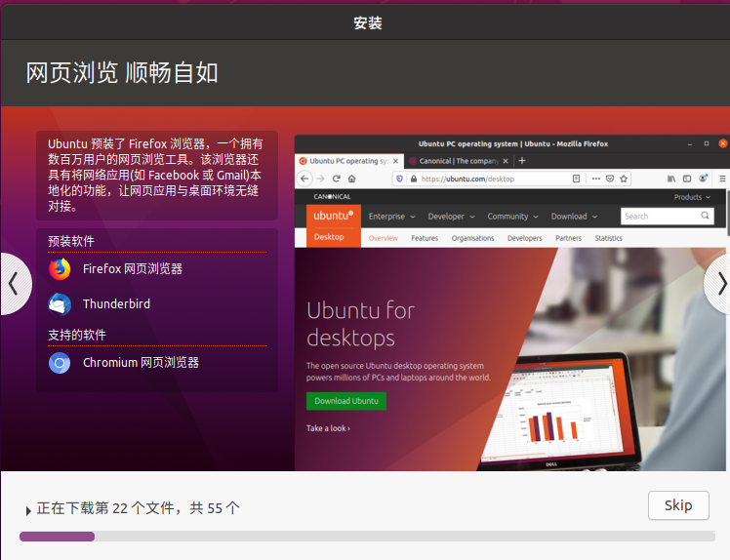Click the Ubuntu for desktops headline
The image size is (730, 560).
pyautogui.click(x=361, y=324)
